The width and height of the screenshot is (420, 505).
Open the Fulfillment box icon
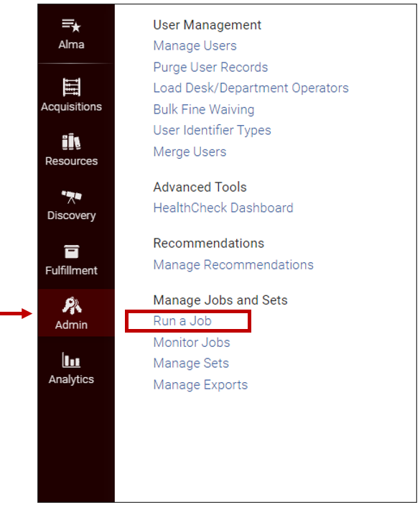coord(72,251)
